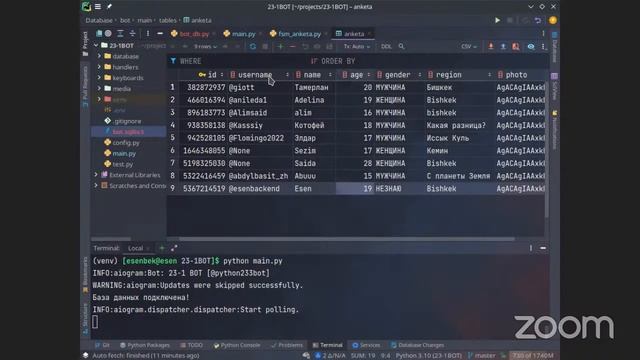
Task: Delete the selected table row
Action: coord(292,47)
